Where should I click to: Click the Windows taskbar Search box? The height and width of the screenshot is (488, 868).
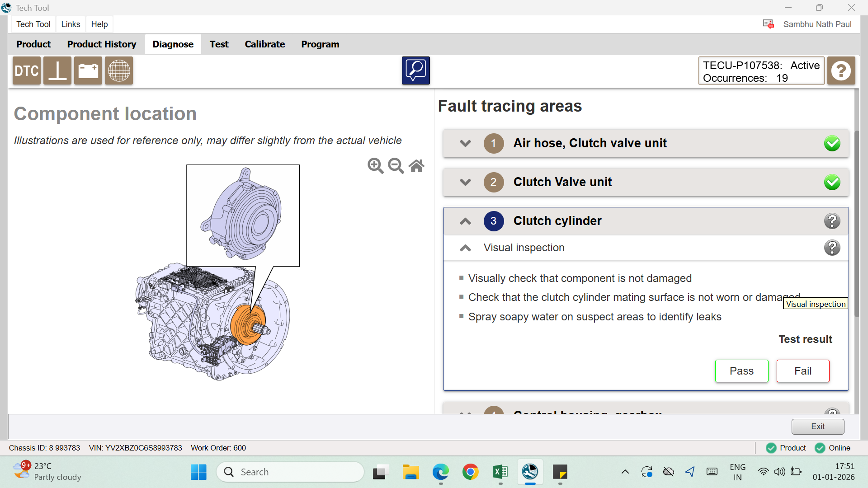pos(290,472)
